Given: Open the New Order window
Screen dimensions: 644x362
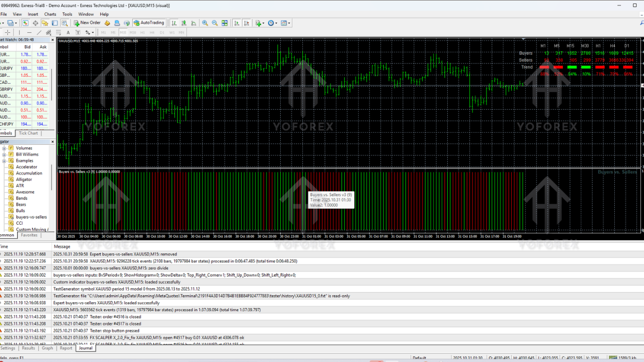Looking at the screenshot, I should (x=88, y=23).
